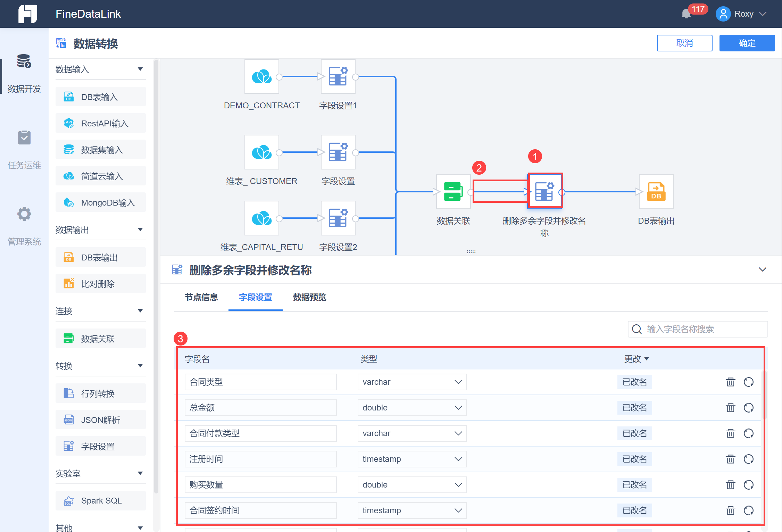Click the 取消 button
The image size is (782, 532).
[x=684, y=43]
